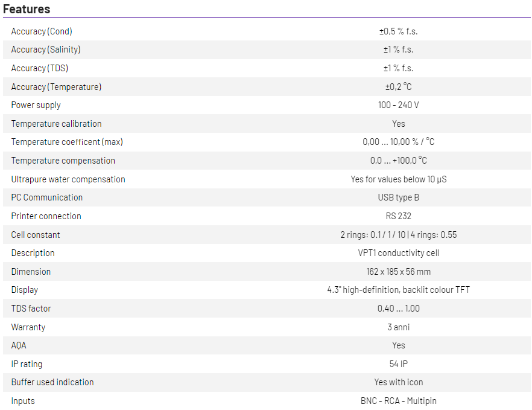Click the backlit colour TFT display value
This screenshot has height=410, width=532.
[398, 290]
